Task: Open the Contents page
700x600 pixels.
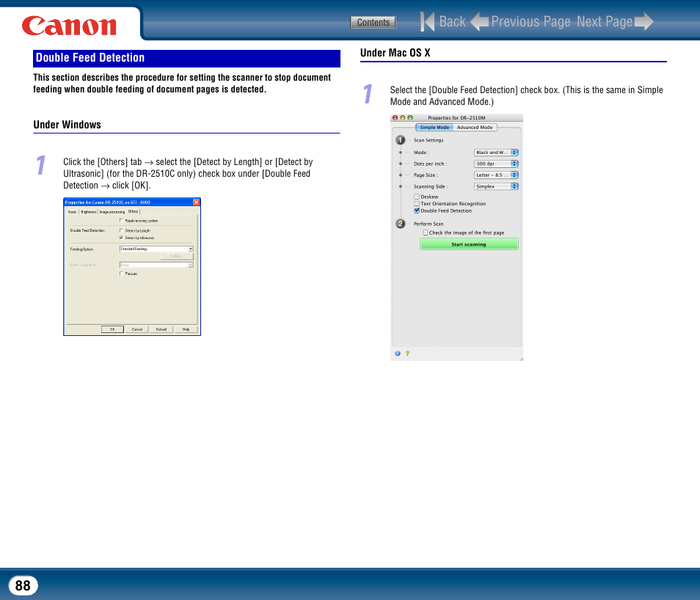Action: tap(373, 22)
